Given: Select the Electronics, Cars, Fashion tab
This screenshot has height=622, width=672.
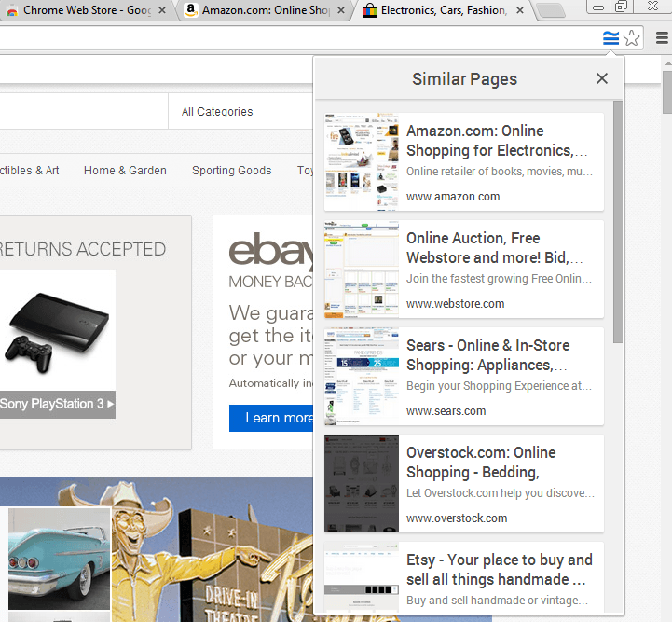Looking at the screenshot, I should point(444,10).
